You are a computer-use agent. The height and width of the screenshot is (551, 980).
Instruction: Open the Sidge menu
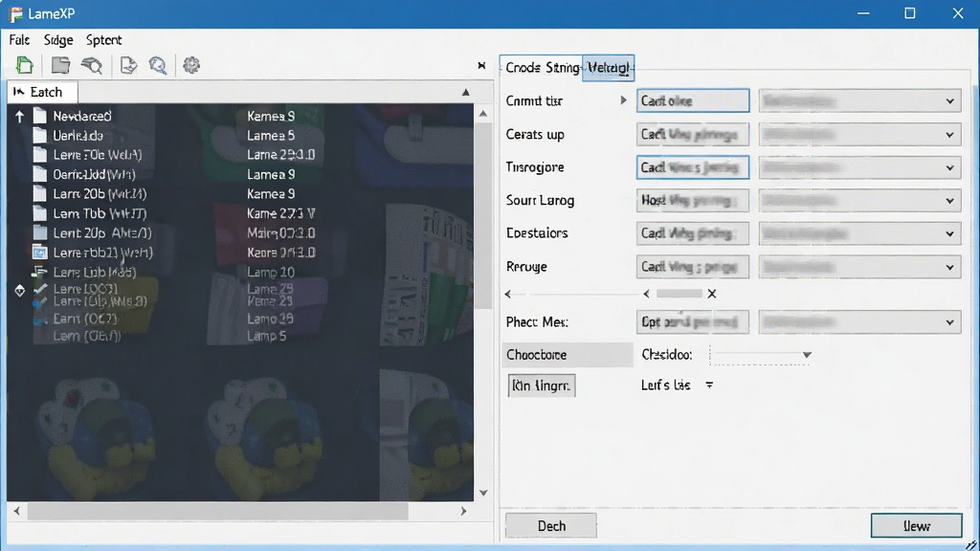tap(58, 40)
